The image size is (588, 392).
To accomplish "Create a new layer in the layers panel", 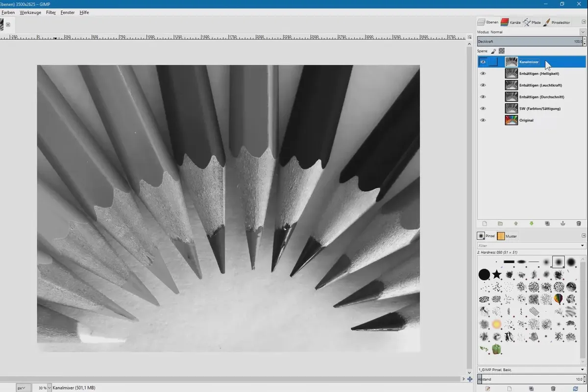I will pyautogui.click(x=485, y=223).
